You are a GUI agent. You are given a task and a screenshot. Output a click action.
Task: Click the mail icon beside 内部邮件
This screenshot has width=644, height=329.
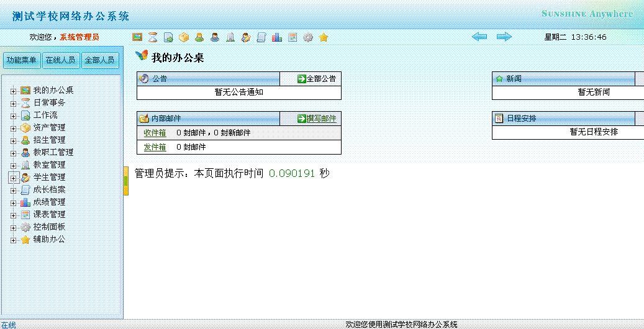(144, 119)
